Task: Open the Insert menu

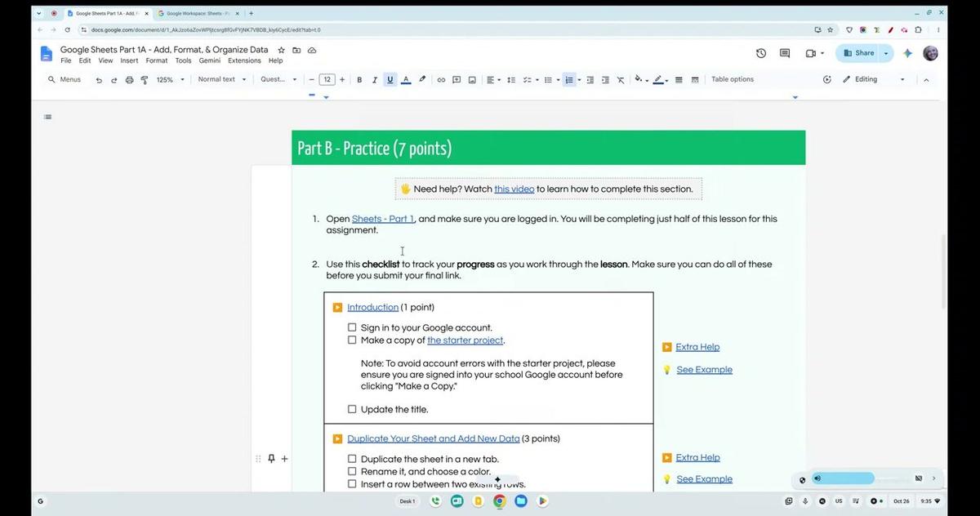Action: click(x=129, y=61)
